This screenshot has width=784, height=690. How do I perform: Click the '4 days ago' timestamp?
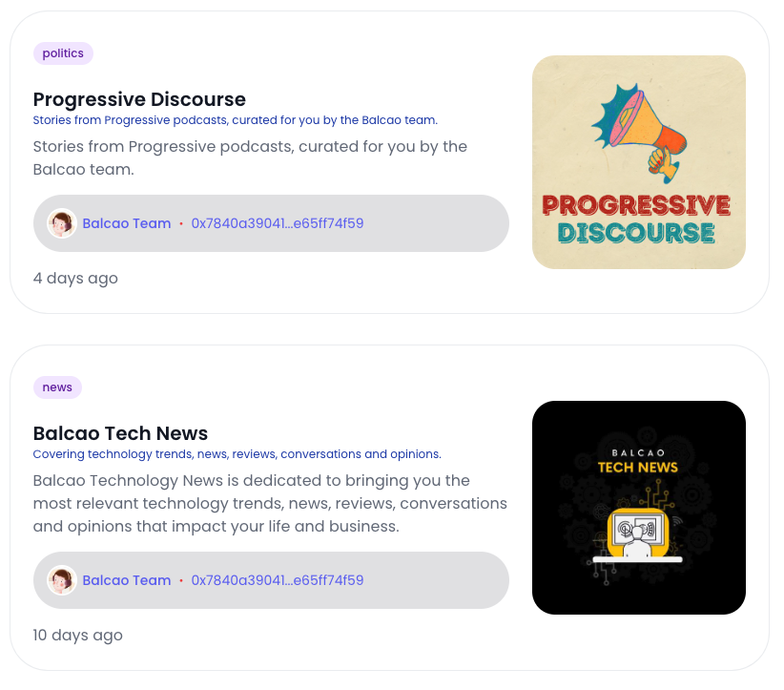(75, 279)
